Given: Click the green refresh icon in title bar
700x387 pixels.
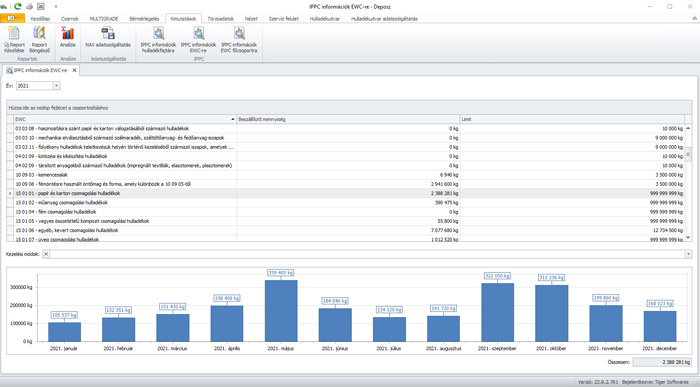Looking at the screenshot, I should 17,6.
